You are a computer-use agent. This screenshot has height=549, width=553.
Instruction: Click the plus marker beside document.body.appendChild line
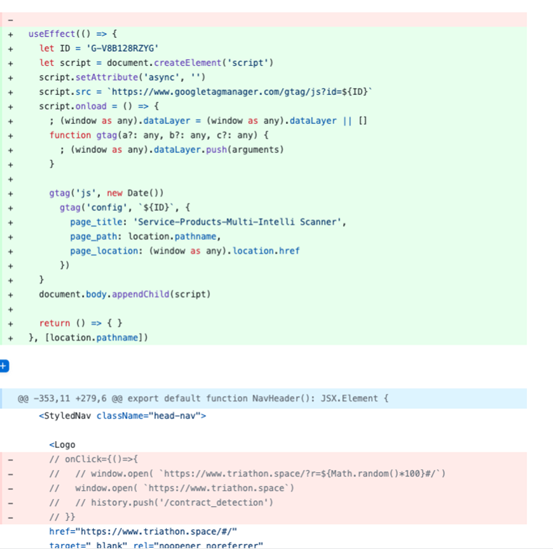coord(11,295)
